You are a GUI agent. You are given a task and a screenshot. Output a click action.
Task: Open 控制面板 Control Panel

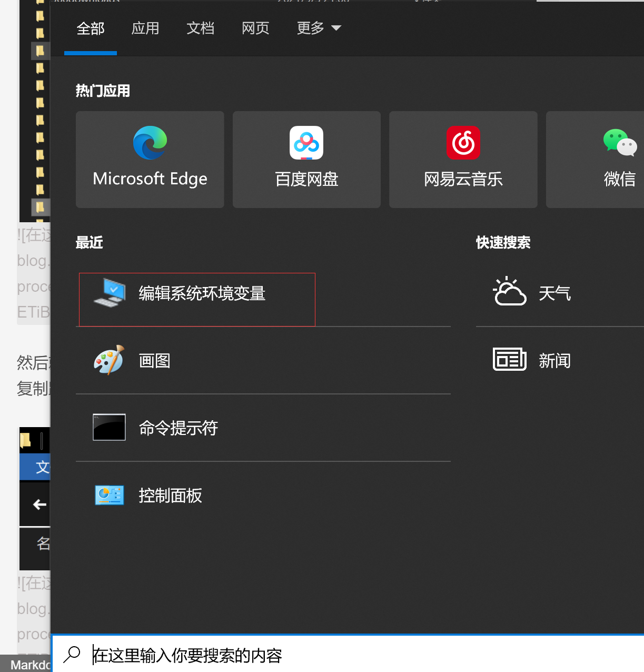click(170, 495)
